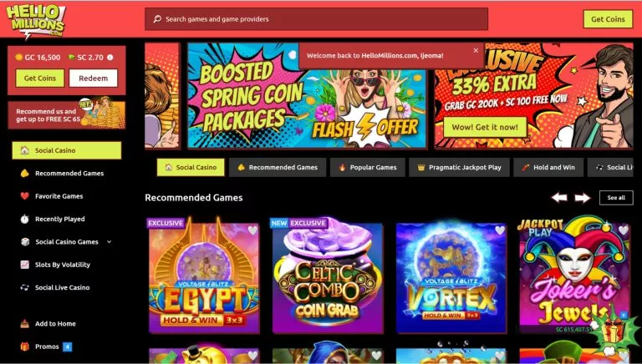Toggle heart on Vortex game tile
642x364 pixels.
tap(500, 230)
